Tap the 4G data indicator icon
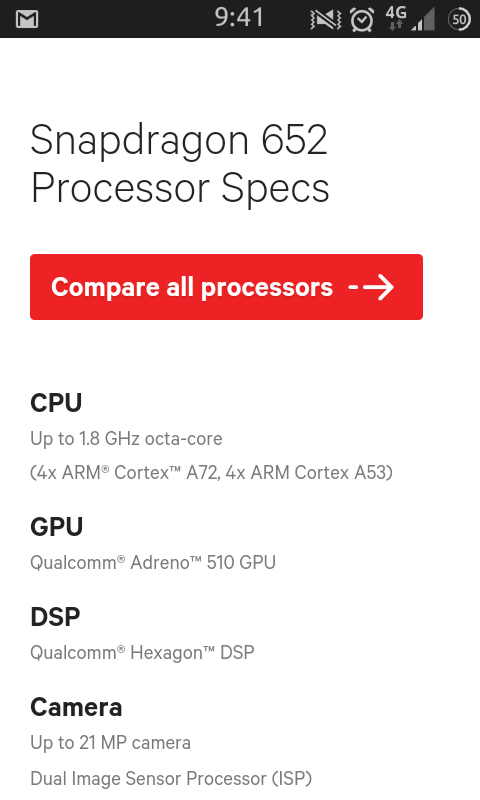Image resolution: width=480 pixels, height=800 pixels. (x=396, y=18)
